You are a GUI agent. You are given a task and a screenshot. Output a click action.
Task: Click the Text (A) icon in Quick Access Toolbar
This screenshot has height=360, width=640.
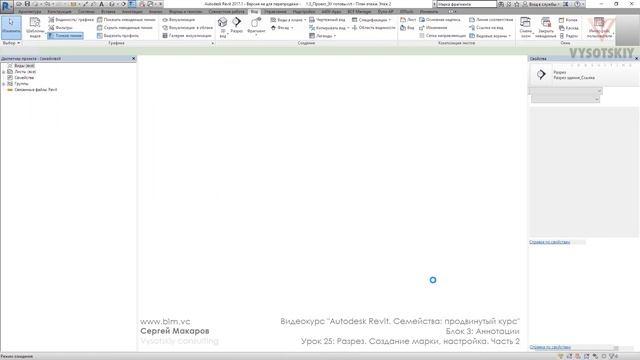101,4
